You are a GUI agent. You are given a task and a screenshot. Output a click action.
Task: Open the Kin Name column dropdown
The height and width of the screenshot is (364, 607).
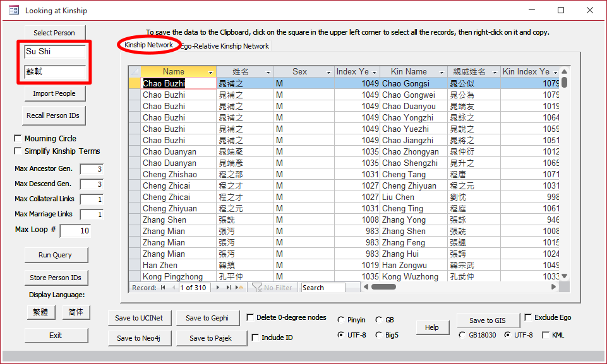pyautogui.click(x=442, y=73)
